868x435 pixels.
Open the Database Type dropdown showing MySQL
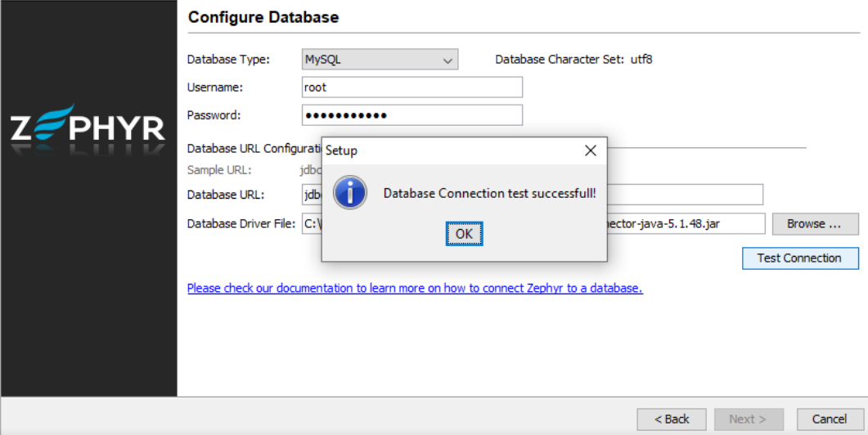pyautogui.click(x=380, y=60)
